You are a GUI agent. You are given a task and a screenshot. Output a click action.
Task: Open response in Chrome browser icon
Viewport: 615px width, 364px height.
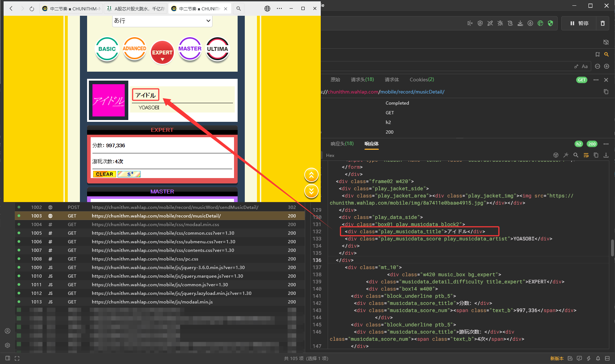point(556,155)
